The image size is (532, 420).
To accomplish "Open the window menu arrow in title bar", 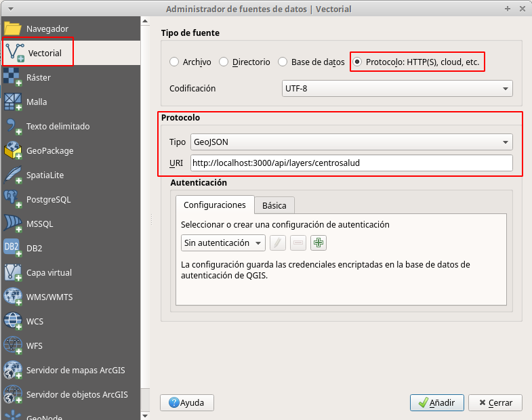I will pos(11,9).
